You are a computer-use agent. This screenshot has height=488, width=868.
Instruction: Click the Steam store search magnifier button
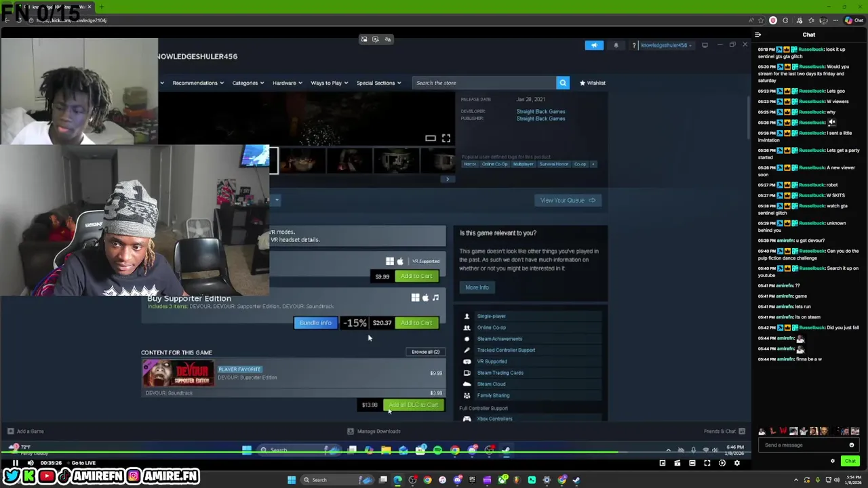pos(563,83)
